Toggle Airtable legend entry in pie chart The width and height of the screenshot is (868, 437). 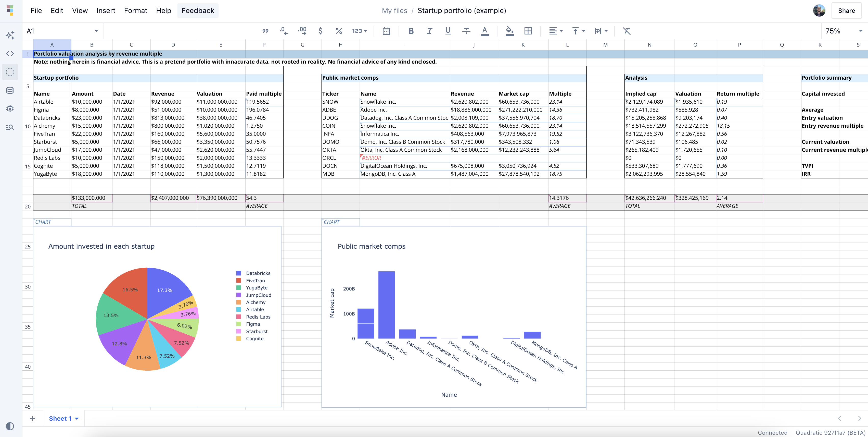coord(250,310)
